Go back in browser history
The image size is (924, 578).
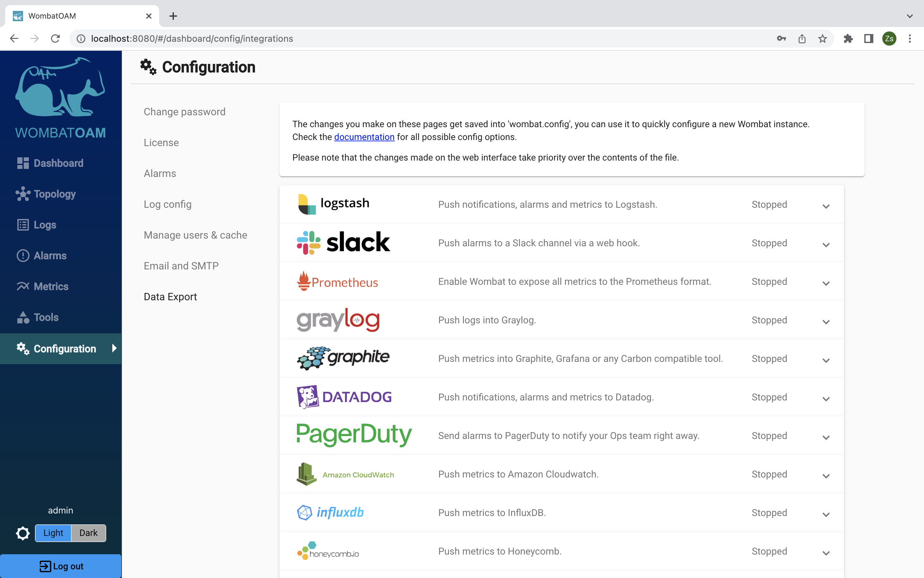pyautogui.click(x=14, y=39)
